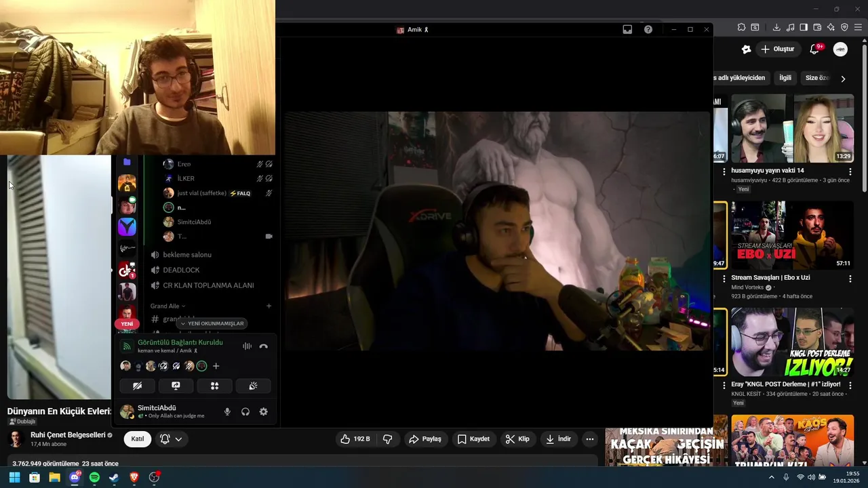Open Discord activities button
This screenshot has width=868, height=488.
[214, 386]
